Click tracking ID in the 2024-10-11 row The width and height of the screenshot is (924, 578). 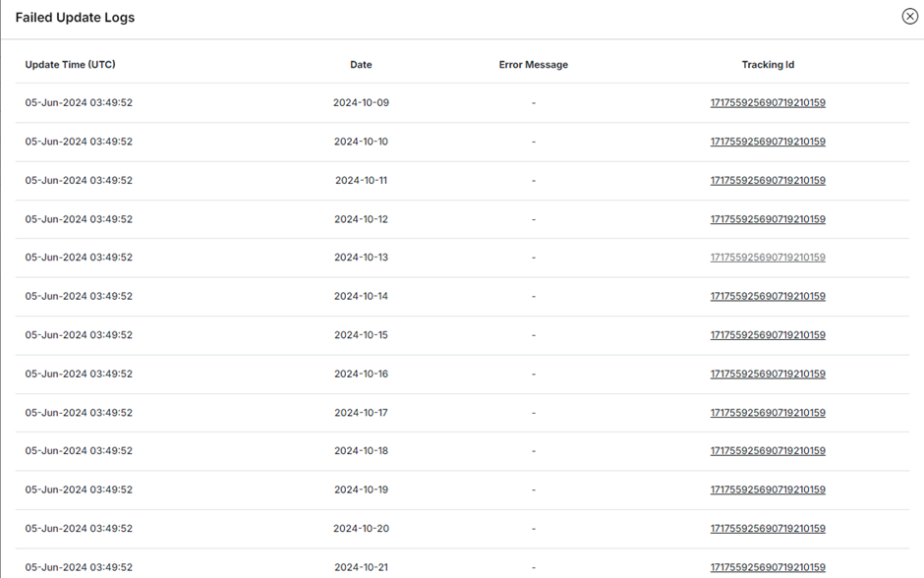(x=768, y=181)
